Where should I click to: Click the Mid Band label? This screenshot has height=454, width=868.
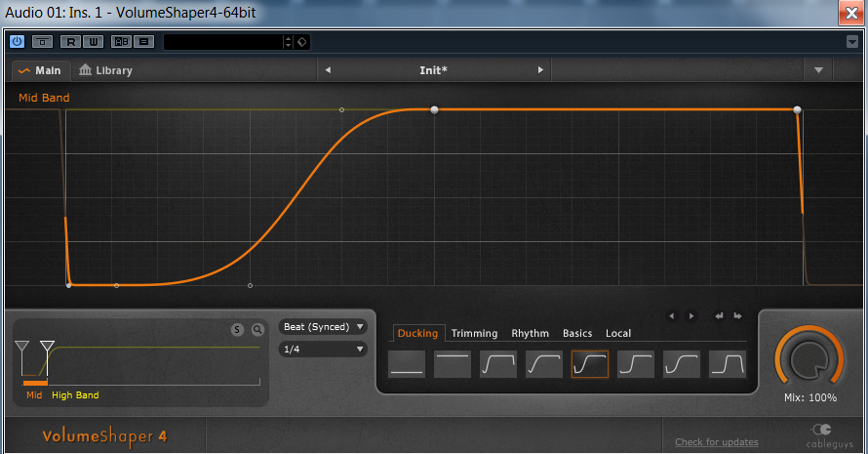click(x=44, y=98)
